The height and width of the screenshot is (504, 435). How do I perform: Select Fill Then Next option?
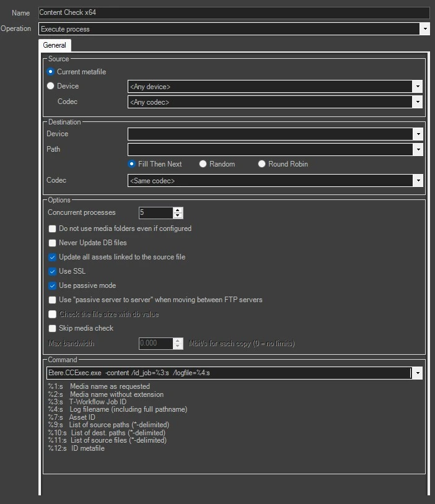coord(131,164)
